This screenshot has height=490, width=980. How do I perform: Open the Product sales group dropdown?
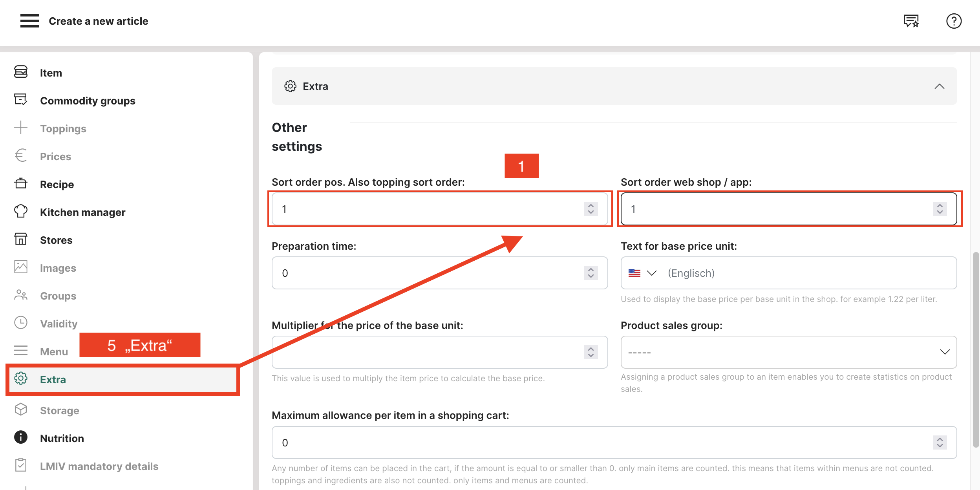click(x=788, y=352)
